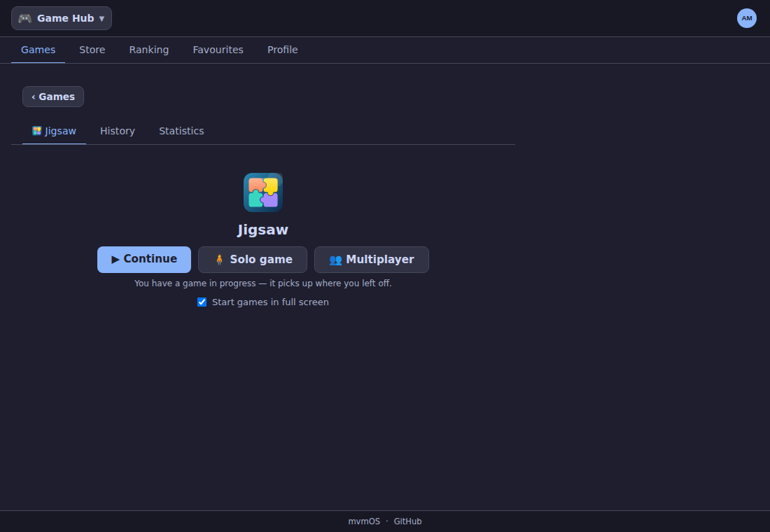Open the Profile tab

(282, 50)
